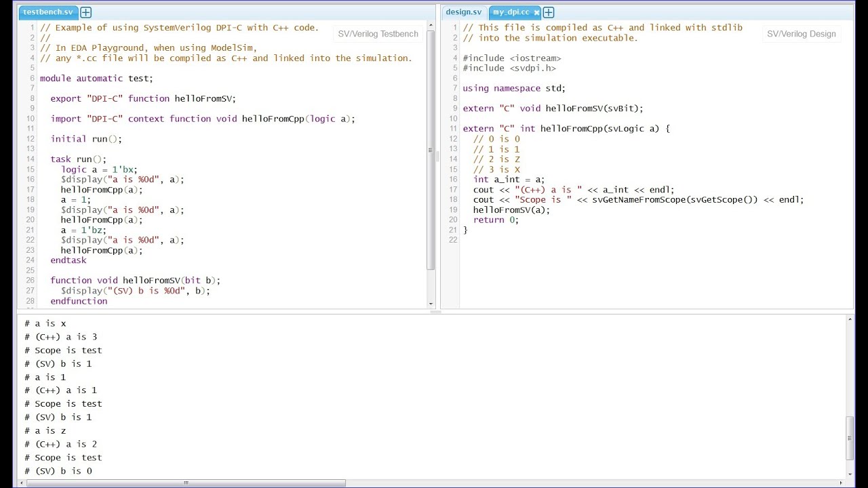Click the cout "Scope is " svGetNameFromScope line
This screenshot has height=488, width=868.
point(638,200)
